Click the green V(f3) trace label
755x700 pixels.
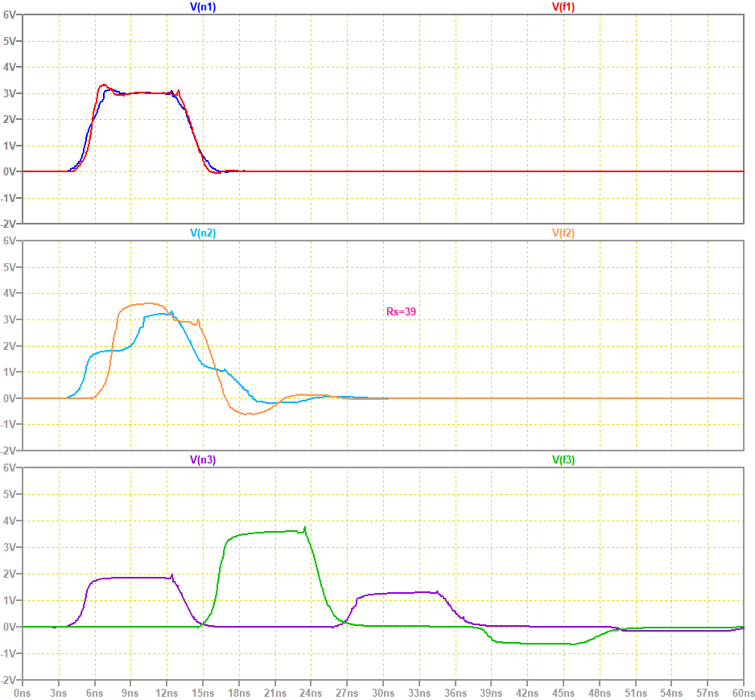click(x=563, y=460)
